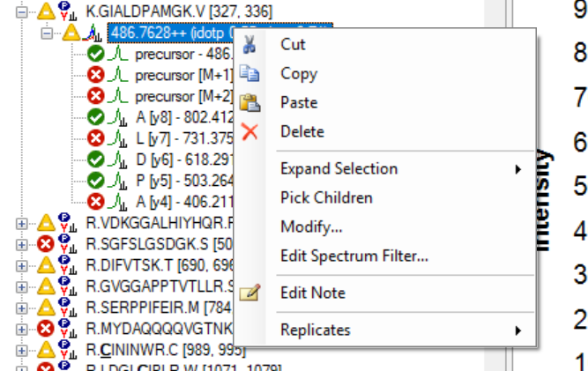
Task: Click the red X status beside L [y7]
Action: tap(96, 137)
